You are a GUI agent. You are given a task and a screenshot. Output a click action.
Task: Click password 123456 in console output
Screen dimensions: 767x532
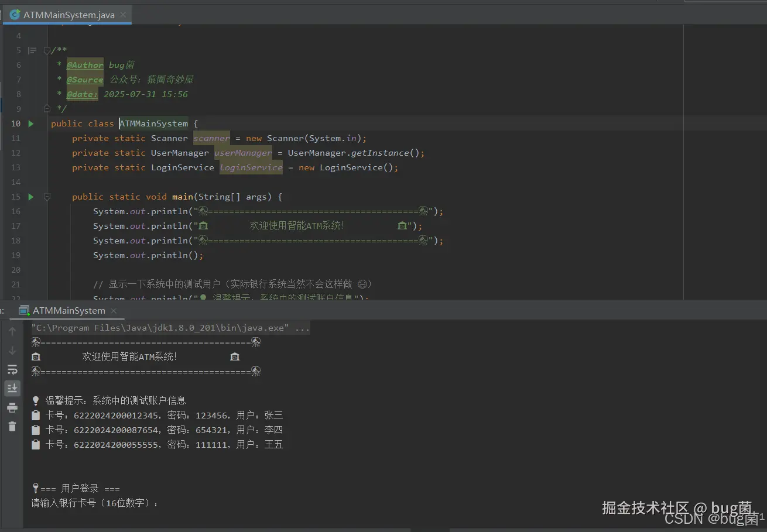[x=211, y=415]
